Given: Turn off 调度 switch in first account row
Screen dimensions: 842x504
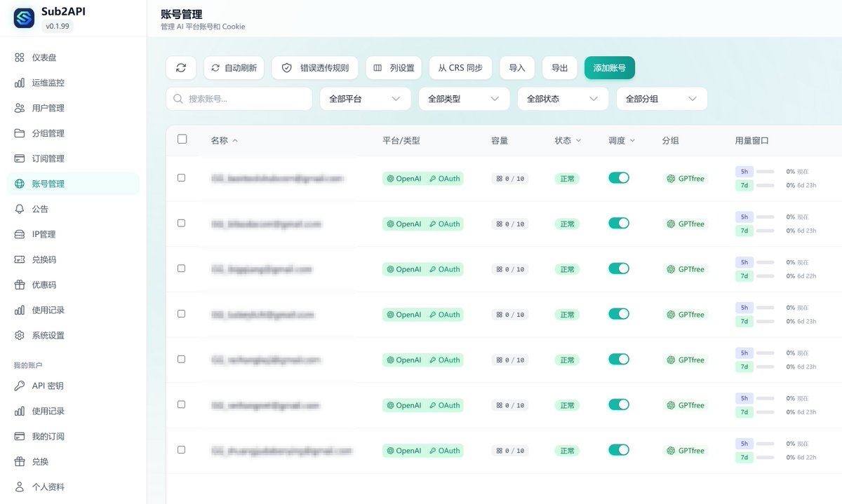Looking at the screenshot, I should tap(619, 178).
